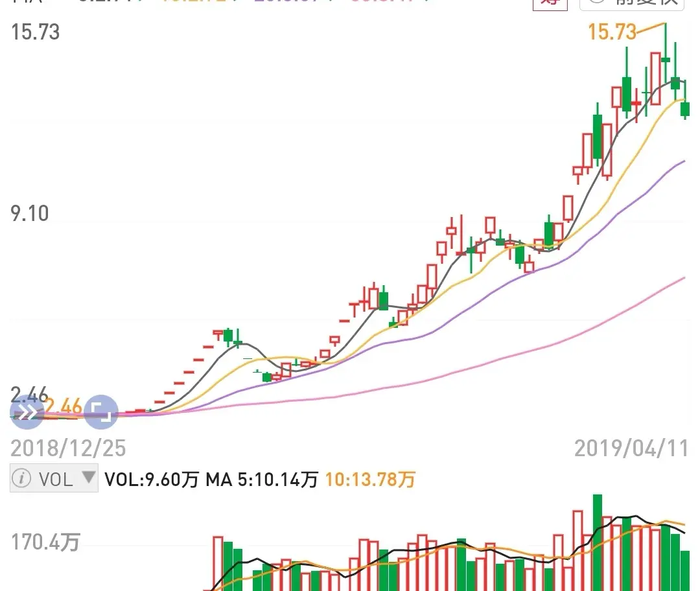Select the 2018/12/25 start date label
The image size is (700, 591).
click(x=68, y=448)
